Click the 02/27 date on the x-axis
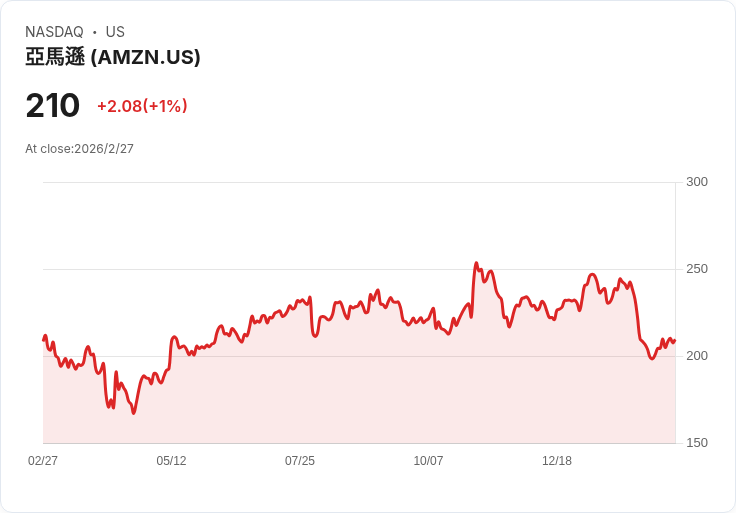 [x=43, y=461]
